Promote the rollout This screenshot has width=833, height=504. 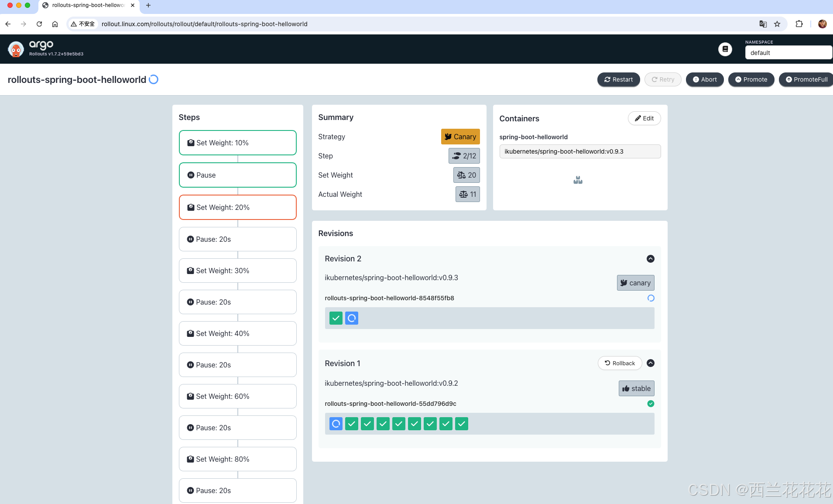point(751,79)
